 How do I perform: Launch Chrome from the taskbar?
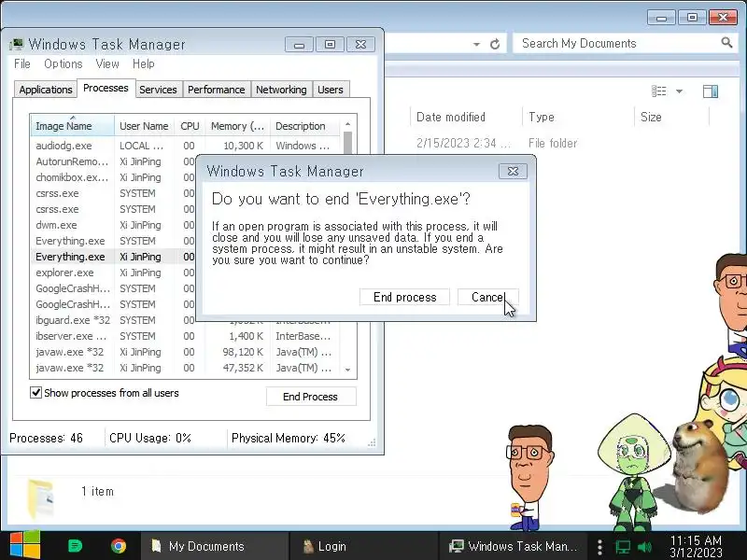point(119,546)
